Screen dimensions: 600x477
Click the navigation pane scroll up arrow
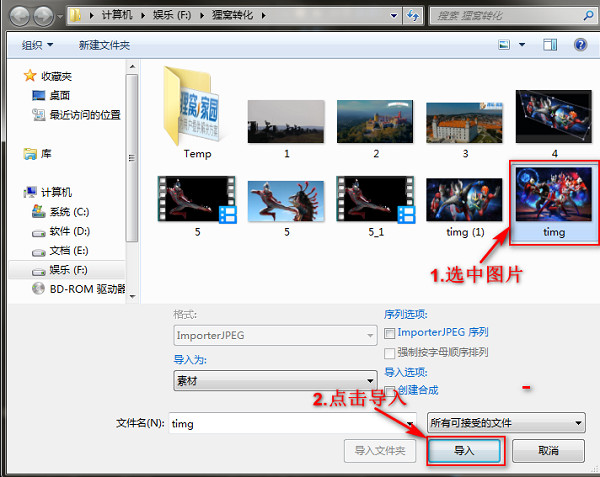[132, 67]
